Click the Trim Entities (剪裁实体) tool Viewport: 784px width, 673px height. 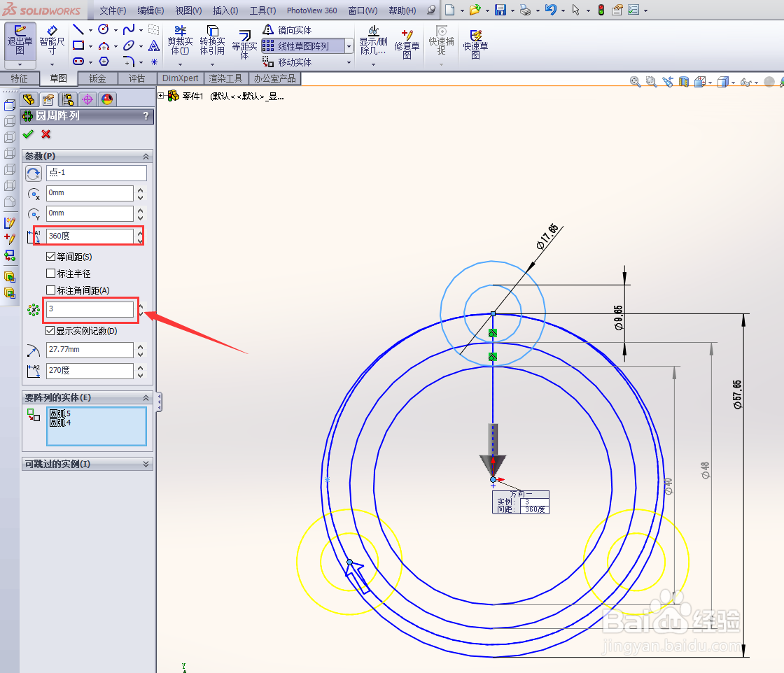(180, 40)
